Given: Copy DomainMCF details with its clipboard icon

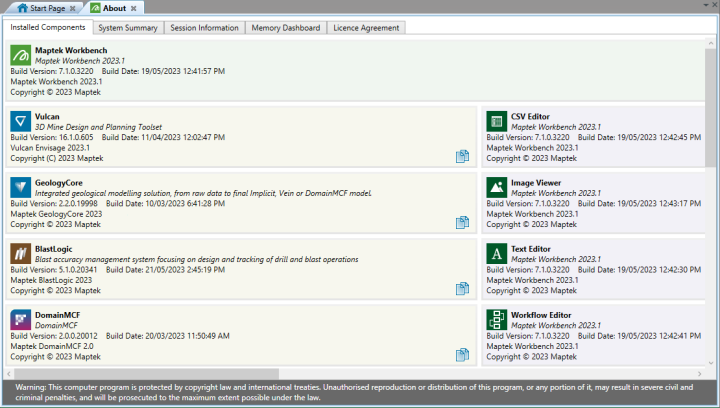Looking at the screenshot, I should tap(462, 355).
